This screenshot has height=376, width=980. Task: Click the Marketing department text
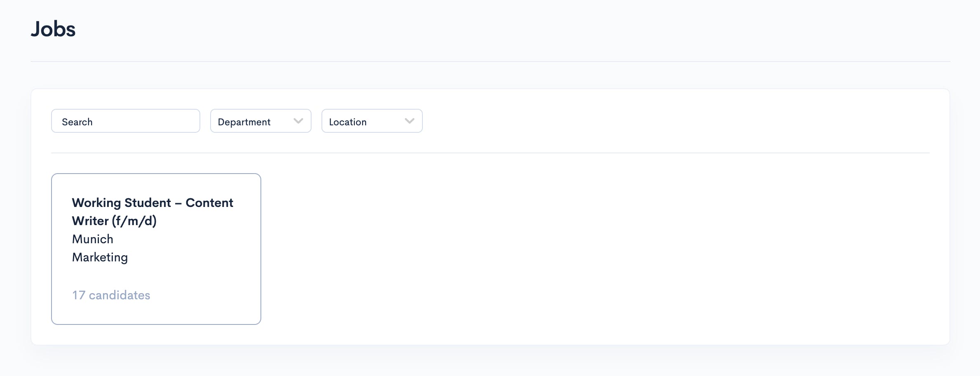[x=100, y=257]
